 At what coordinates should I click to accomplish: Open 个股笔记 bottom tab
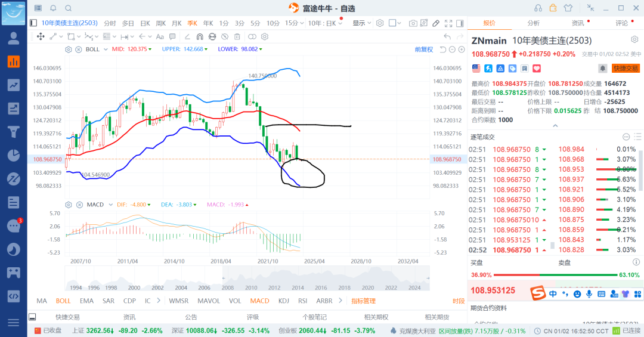coord(315,317)
